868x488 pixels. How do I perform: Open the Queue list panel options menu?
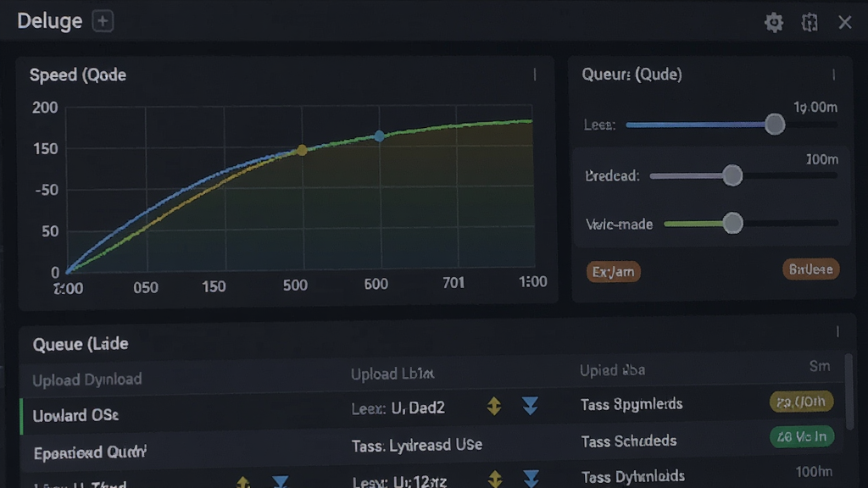tap(837, 331)
